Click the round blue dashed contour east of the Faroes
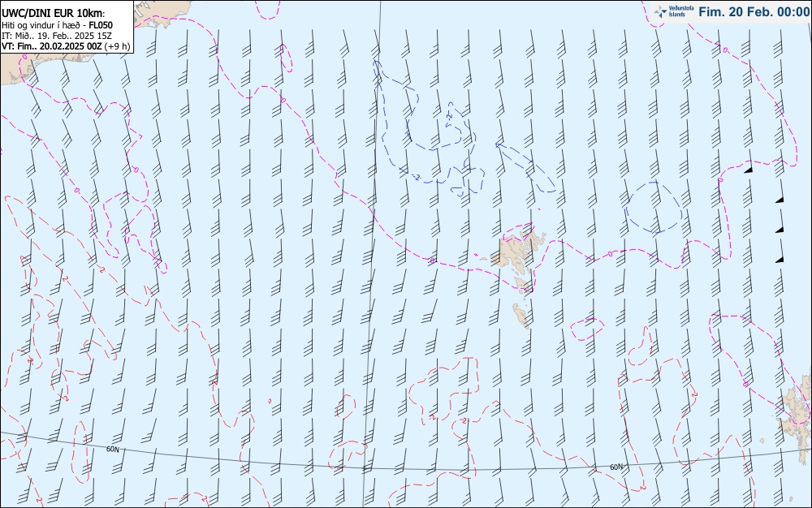812x508 pixels. [x=654, y=206]
